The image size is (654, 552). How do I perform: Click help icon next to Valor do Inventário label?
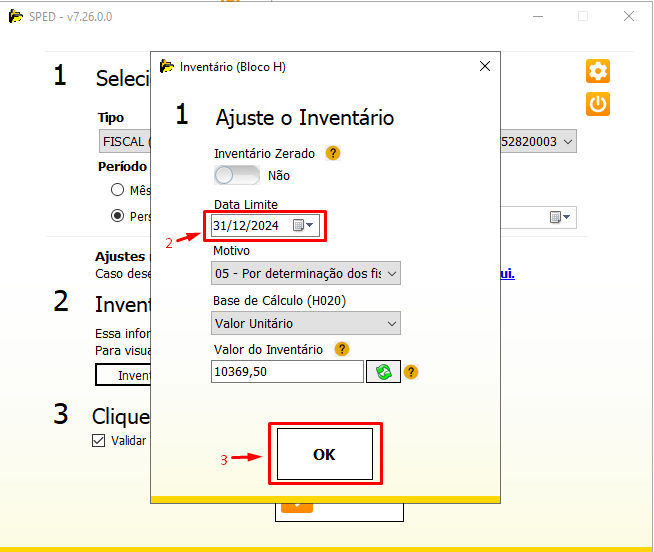[x=342, y=349]
